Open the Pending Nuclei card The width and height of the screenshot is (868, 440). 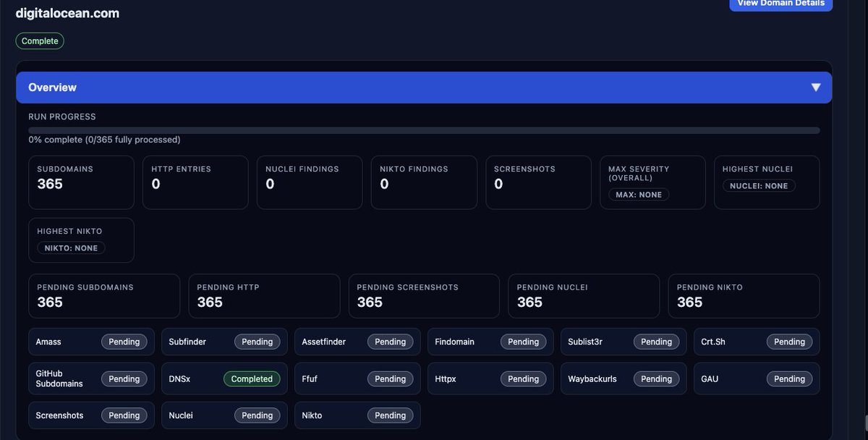click(584, 296)
